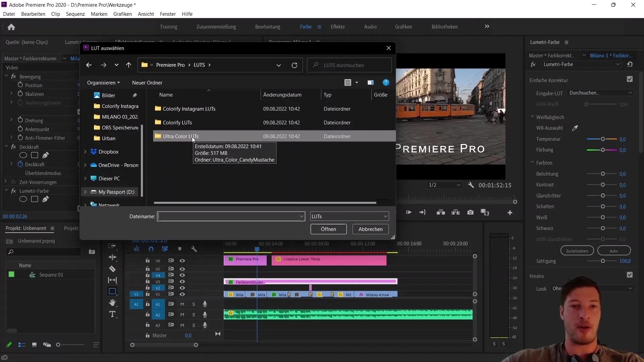The height and width of the screenshot is (362, 644).
Task: Toggle the Kreativ section checkbox
Action: [630, 275]
